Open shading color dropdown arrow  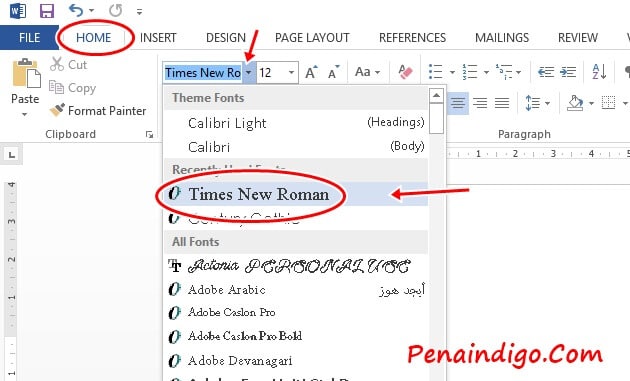click(591, 104)
